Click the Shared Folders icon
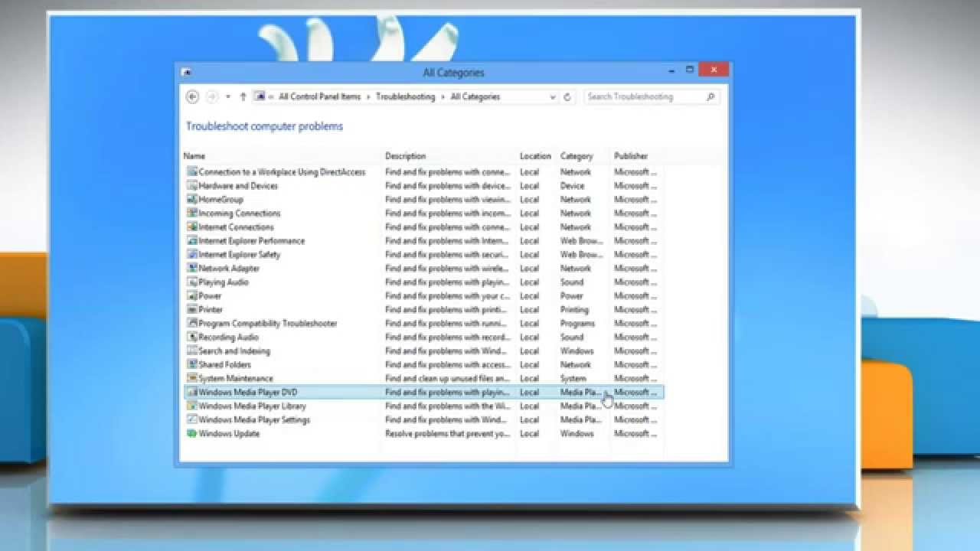 click(192, 365)
